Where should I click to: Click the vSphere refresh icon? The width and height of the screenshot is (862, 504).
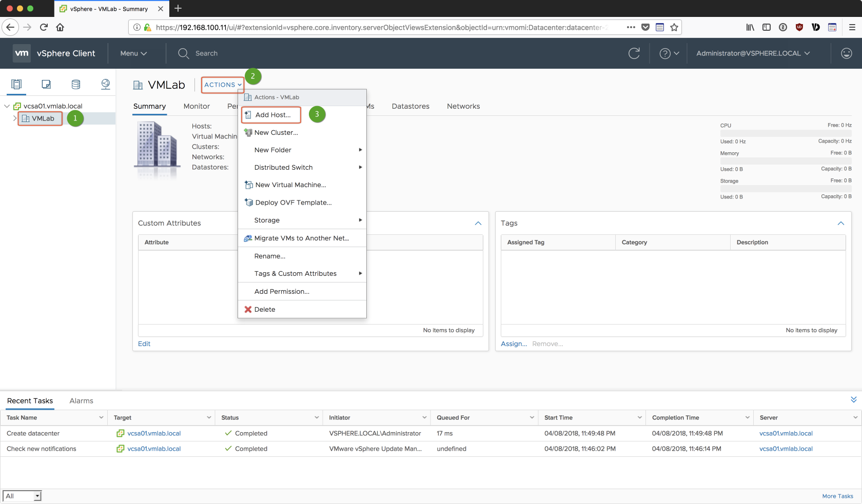pyautogui.click(x=634, y=53)
